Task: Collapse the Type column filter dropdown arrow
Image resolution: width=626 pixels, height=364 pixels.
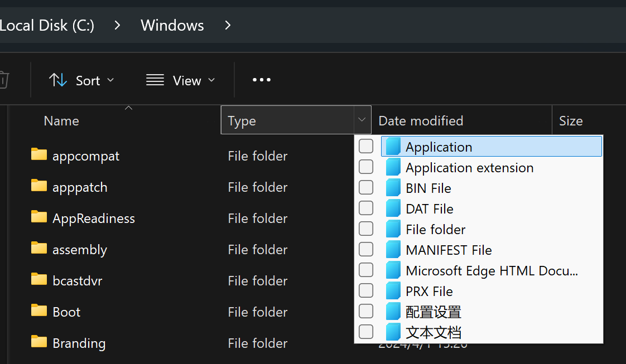Action: click(362, 120)
